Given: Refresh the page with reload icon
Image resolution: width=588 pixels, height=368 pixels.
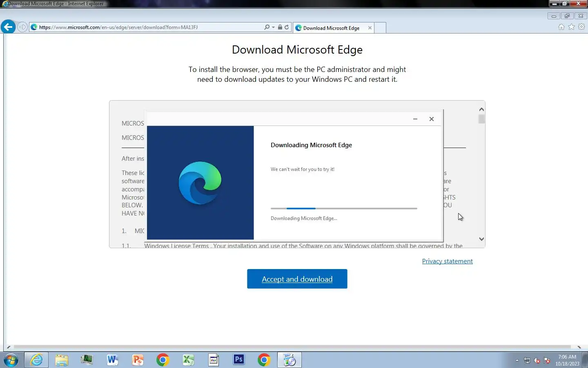Looking at the screenshot, I should 287,27.
